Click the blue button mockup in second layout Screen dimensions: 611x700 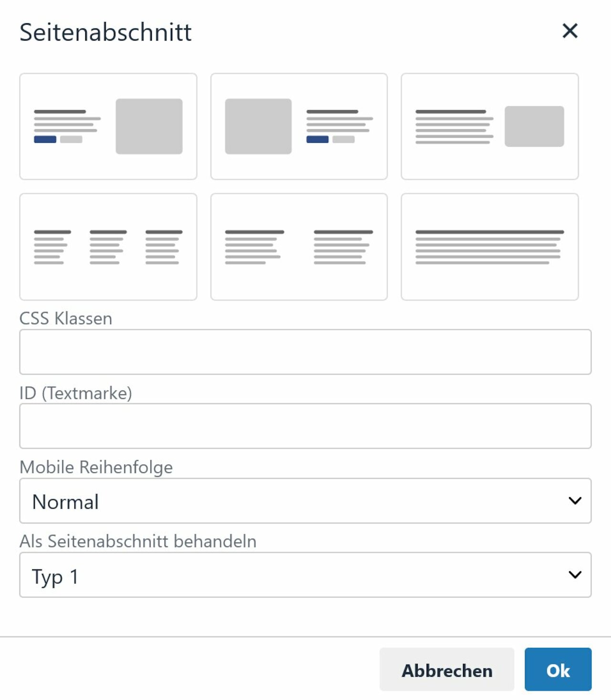(x=317, y=139)
